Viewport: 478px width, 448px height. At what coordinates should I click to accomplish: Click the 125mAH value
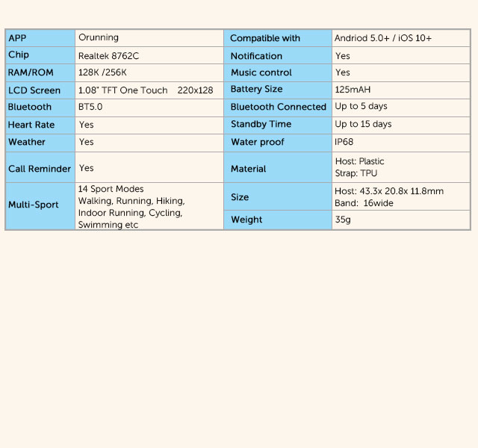(353, 90)
